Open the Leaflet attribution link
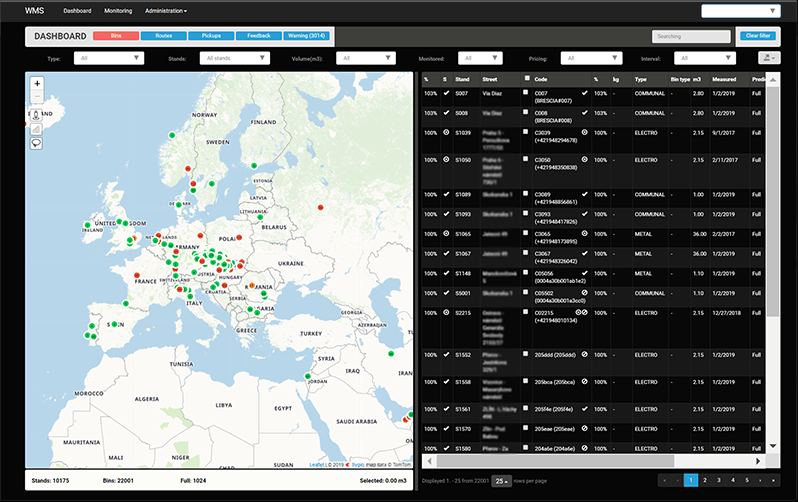Viewport: 798px width, 502px height. (x=317, y=464)
